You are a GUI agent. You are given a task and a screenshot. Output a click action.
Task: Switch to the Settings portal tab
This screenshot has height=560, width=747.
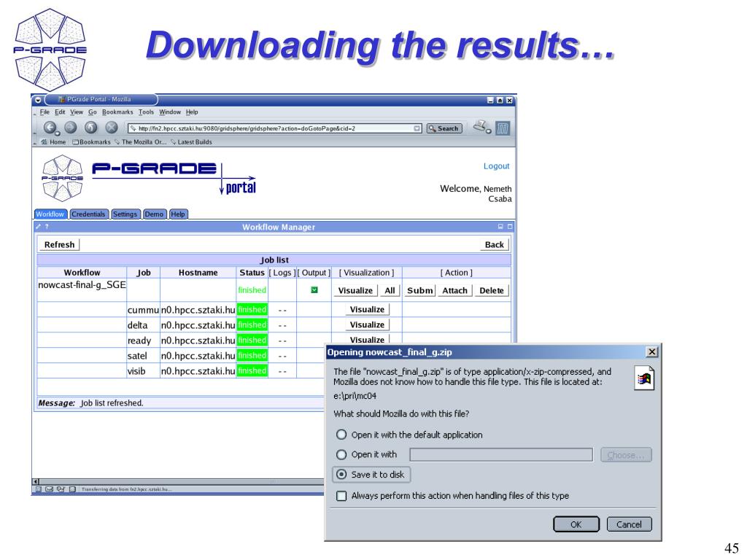point(125,214)
